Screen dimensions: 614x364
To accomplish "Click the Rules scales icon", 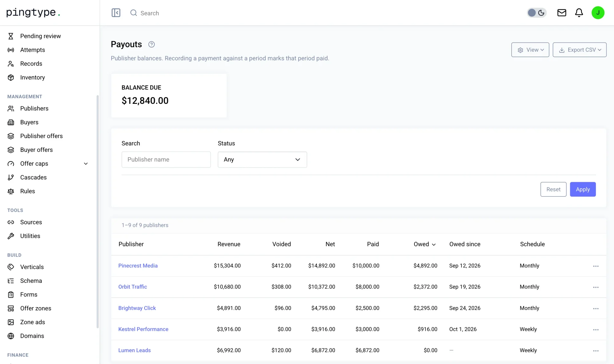I will [x=11, y=191].
